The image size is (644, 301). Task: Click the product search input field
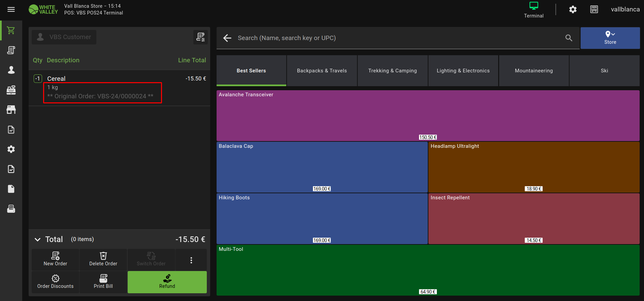[x=397, y=38]
